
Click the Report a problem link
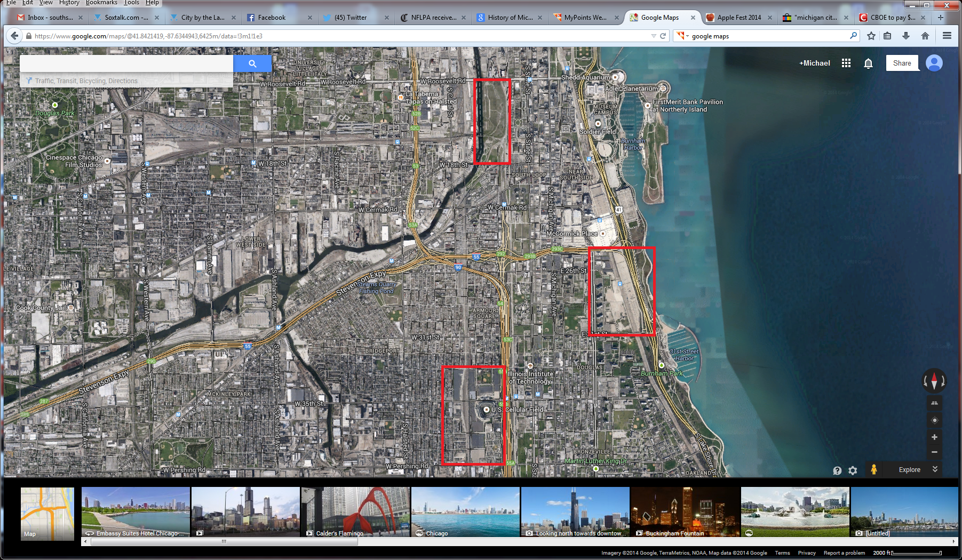click(844, 553)
